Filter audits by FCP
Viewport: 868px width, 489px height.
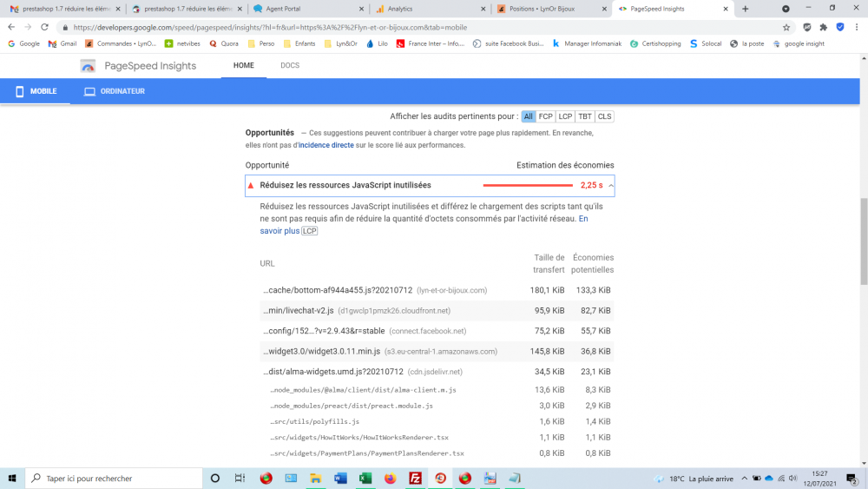[545, 116]
